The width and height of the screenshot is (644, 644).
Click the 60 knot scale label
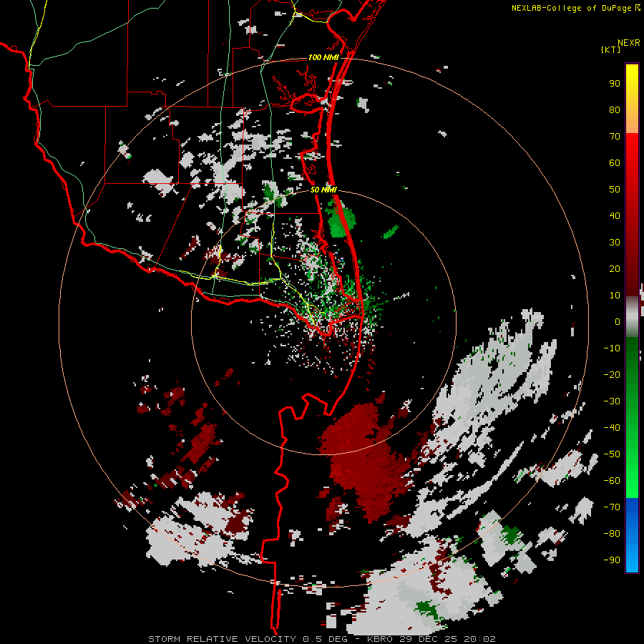point(615,162)
